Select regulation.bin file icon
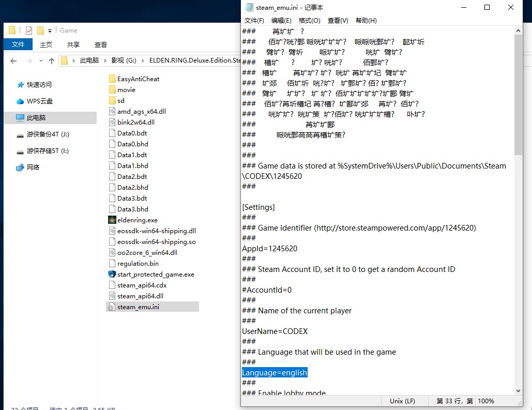The image size is (532, 410). [112, 264]
